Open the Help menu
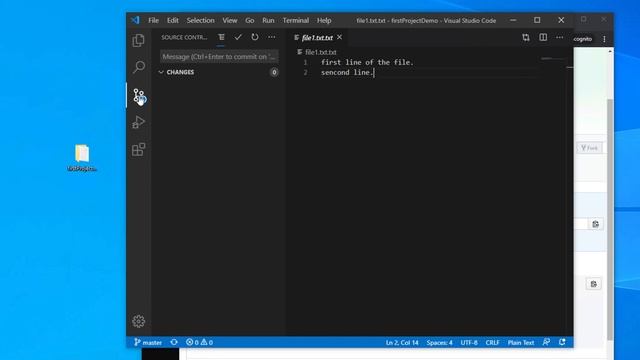Viewport: 640px width, 360px height. pyautogui.click(x=324, y=20)
